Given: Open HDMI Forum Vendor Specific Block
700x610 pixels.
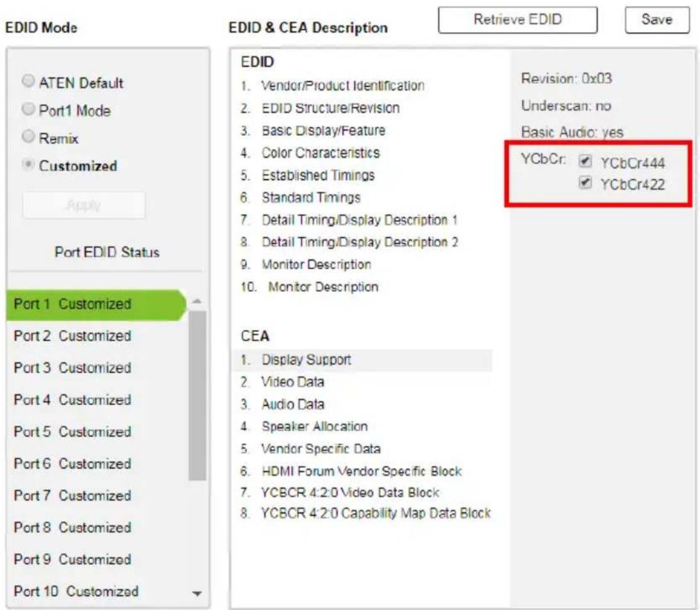Looking at the screenshot, I should point(351,471).
